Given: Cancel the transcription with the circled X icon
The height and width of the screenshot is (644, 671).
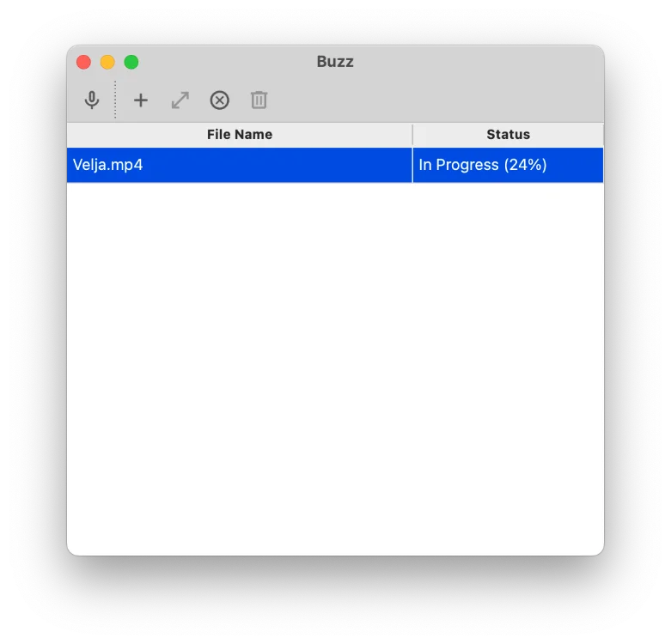Looking at the screenshot, I should 220,100.
